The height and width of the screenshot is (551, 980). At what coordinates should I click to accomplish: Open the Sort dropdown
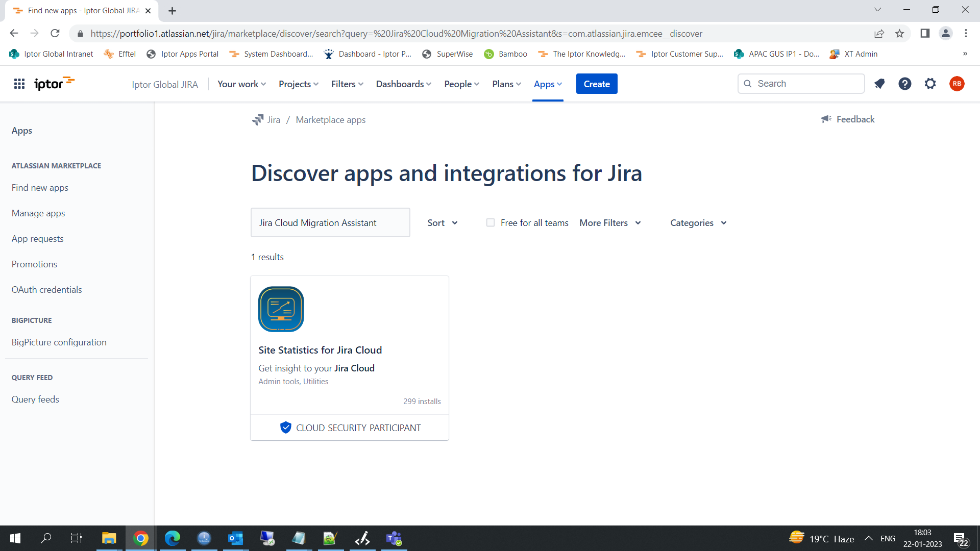coord(442,222)
